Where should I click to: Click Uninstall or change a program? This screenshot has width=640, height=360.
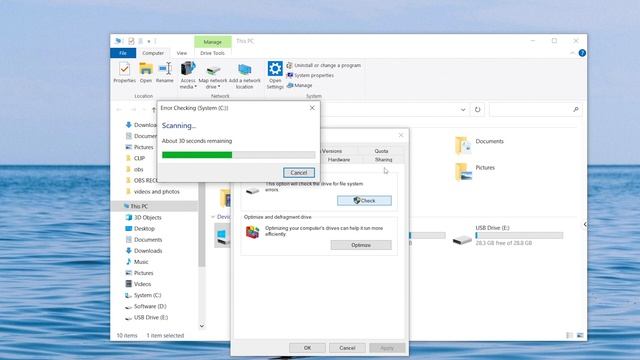click(324, 65)
